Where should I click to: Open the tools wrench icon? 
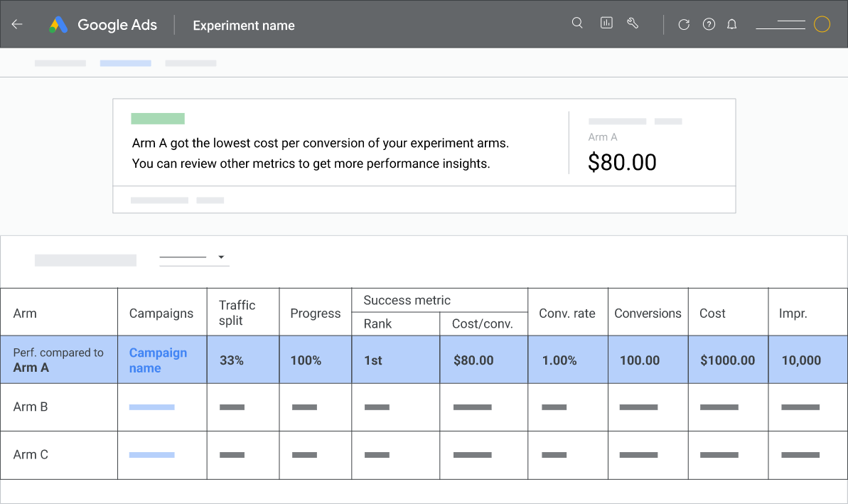(x=633, y=23)
